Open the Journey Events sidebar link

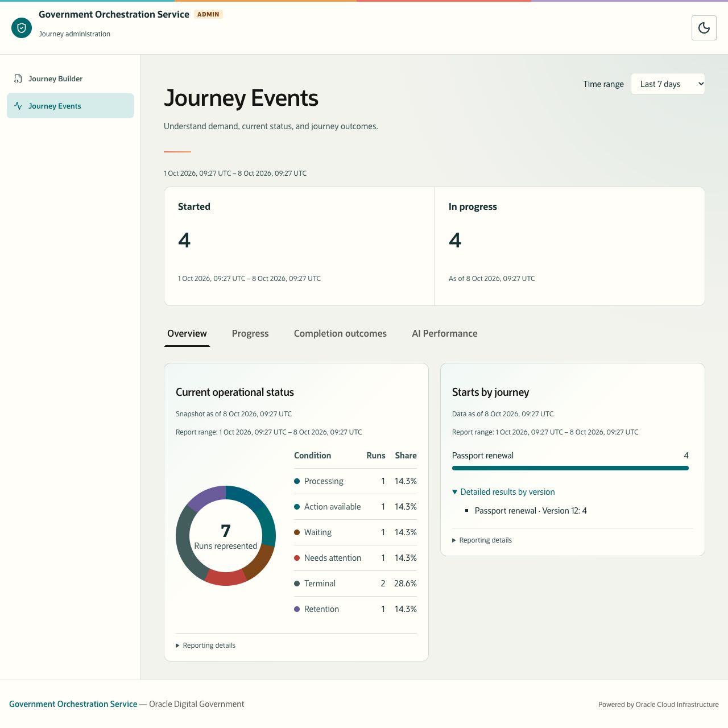(70, 106)
